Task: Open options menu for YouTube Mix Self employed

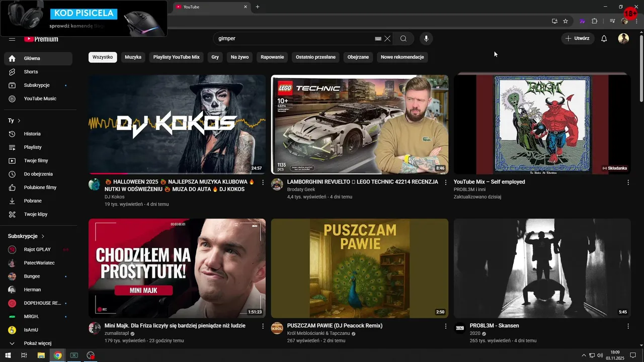Action: [x=628, y=182]
